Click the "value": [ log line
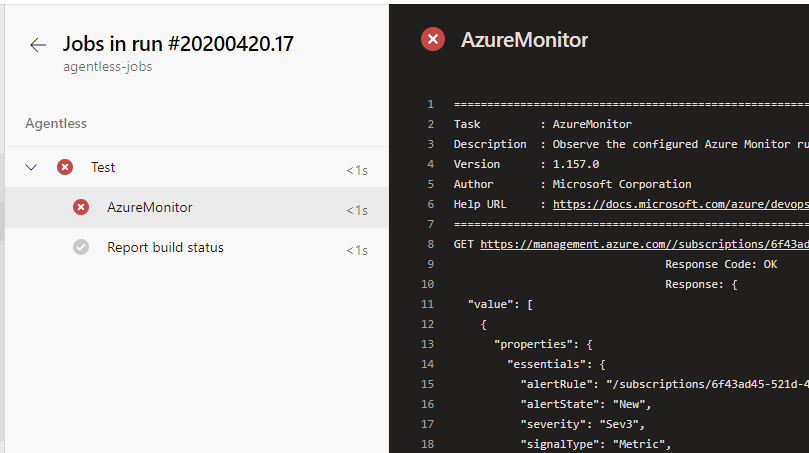The height and width of the screenshot is (453, 809). click(500, 304)
